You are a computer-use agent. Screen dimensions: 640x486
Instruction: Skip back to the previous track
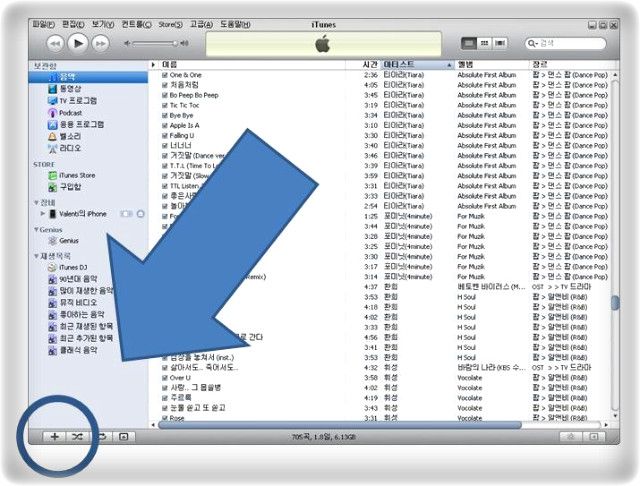pyautogui.click(x=55, y=44)
